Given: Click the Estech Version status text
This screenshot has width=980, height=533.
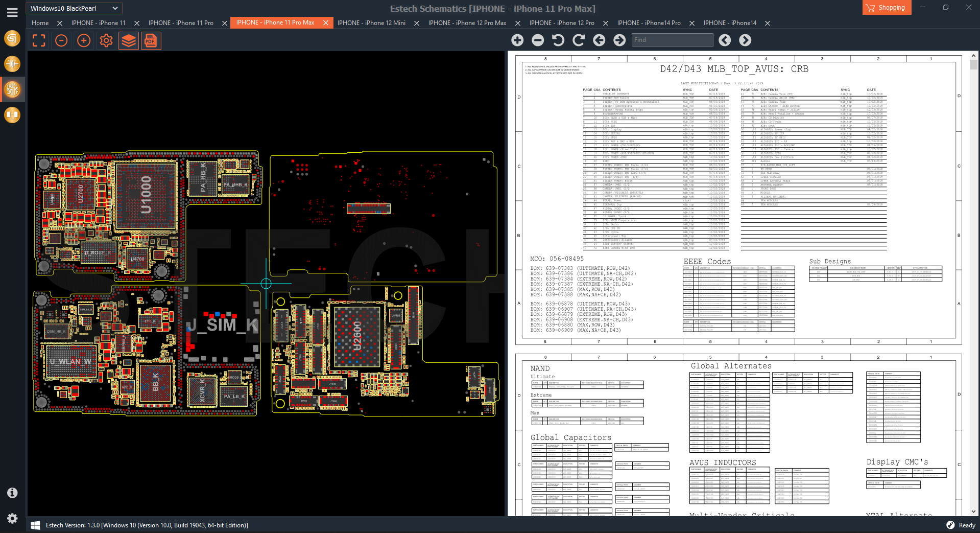Looking at the screenshot, I should tap(147, 525).
